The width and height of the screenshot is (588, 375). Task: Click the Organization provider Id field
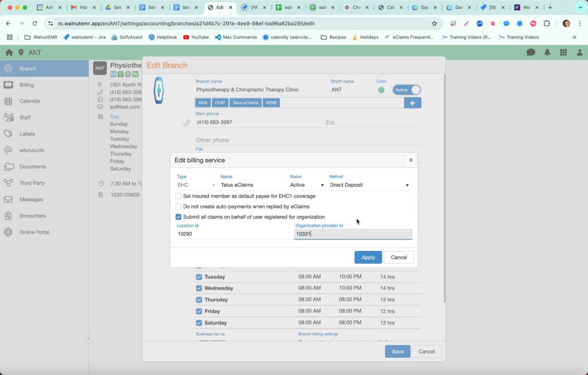[x=353, y=234]
